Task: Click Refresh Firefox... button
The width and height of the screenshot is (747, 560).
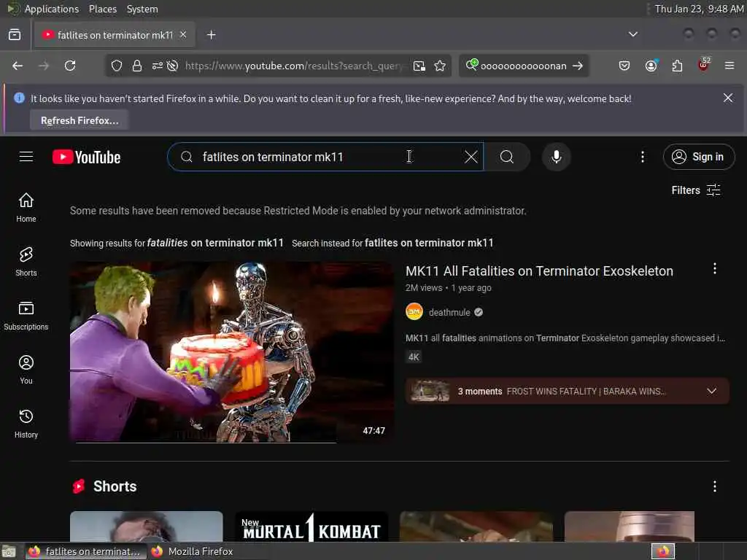Action: (80, 120)
